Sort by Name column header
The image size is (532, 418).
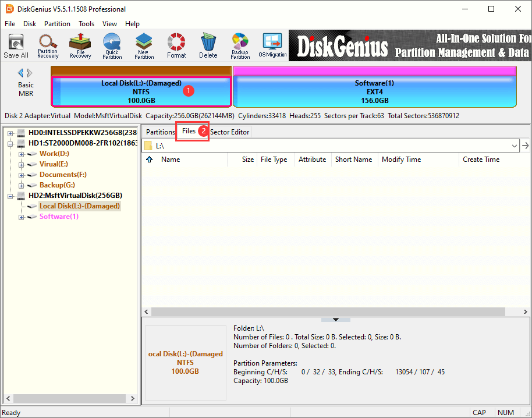pos(171,160)
